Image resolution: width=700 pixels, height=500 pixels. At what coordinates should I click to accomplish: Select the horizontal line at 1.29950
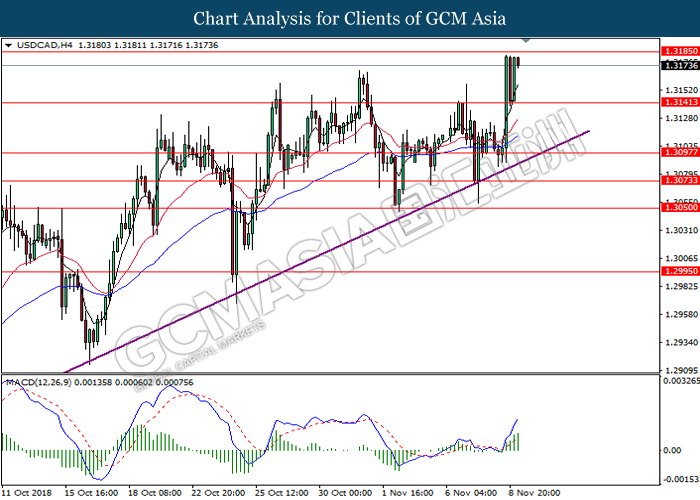pyautogui.click(x=330, y=271)
